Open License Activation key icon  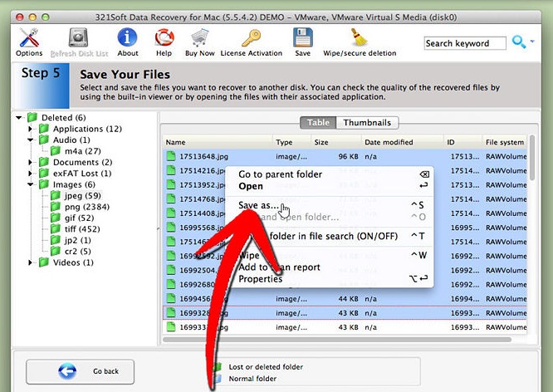tap(251, 37)
